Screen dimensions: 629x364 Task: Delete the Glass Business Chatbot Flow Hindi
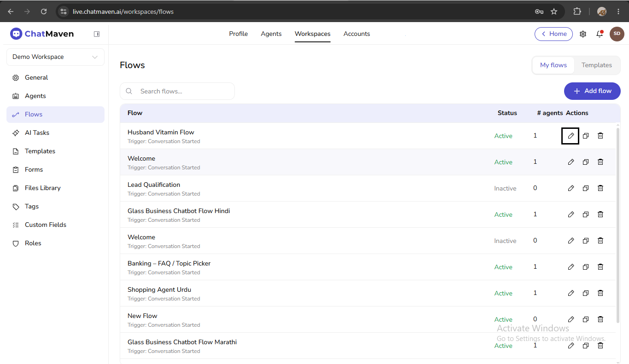[x=600, y=214]
